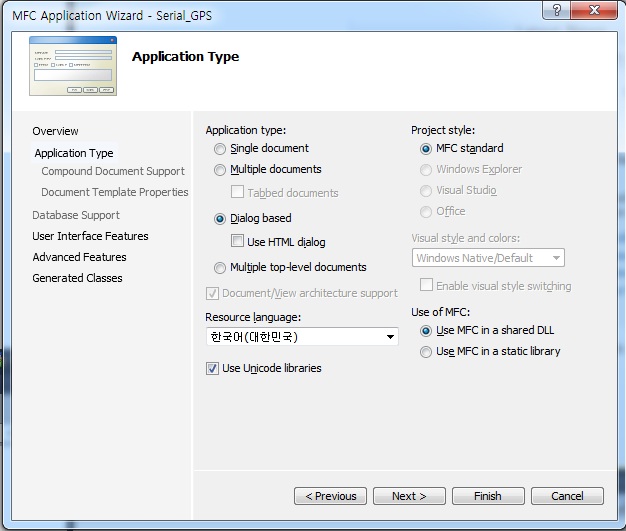Close the MFC Application Wizard window
The height and width of the screenshot is (531, 626).
pos(594,10)
